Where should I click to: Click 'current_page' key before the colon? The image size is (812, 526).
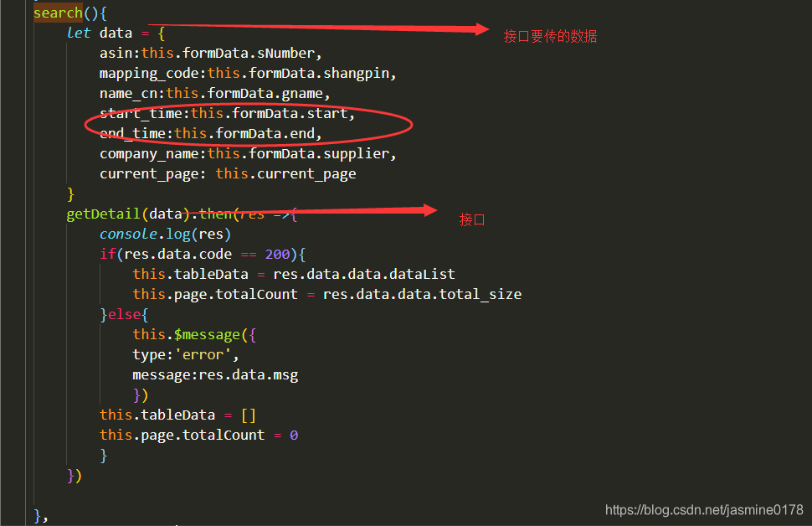tap(149, 174)
